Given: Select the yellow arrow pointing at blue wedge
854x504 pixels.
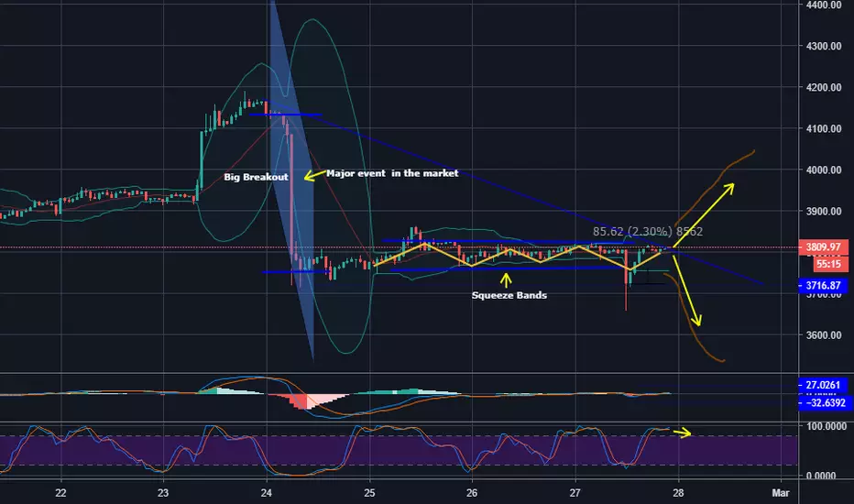Looking at the screenshot, I should tap(314, 175).
